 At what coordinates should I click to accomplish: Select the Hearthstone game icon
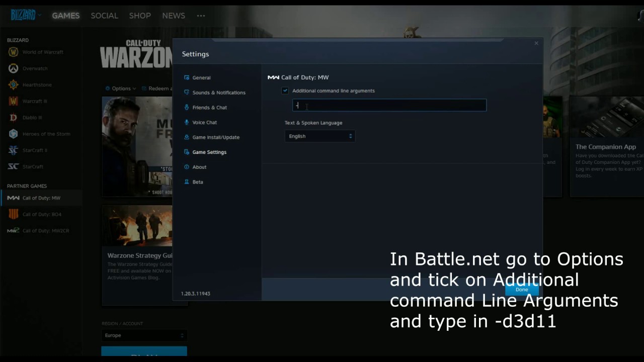click(x=14, y=85)
